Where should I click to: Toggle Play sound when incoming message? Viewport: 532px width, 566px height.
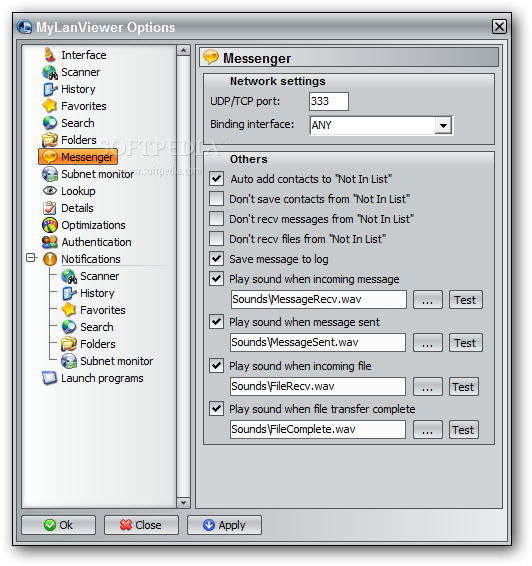click(x=217, y=279)
